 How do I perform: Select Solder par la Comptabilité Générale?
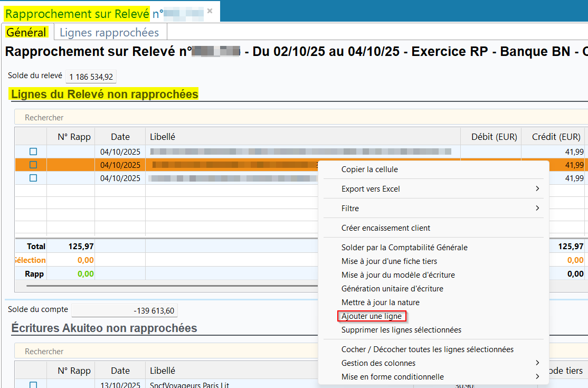click(404, 248)
